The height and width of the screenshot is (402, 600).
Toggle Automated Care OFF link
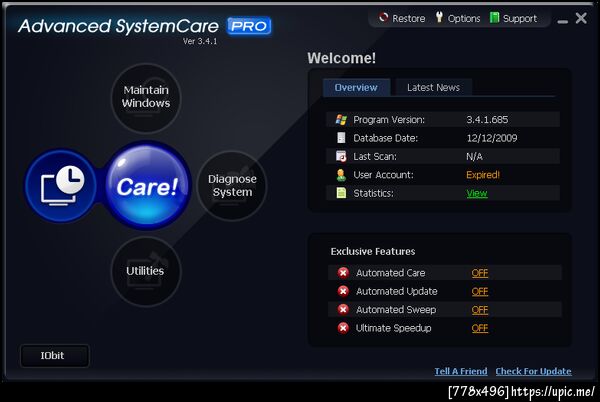pyautogui.click(x=480, y=273)
